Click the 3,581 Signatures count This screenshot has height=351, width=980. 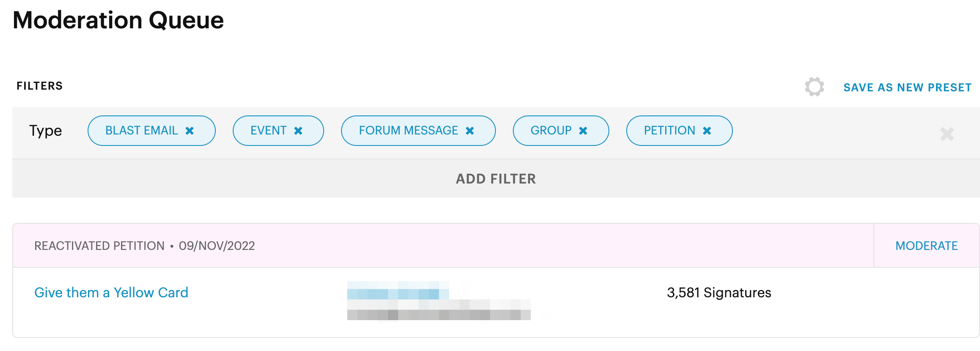pos(719,292)
